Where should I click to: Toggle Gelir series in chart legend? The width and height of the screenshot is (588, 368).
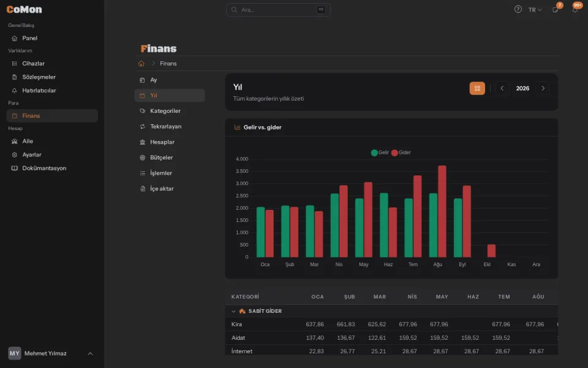380,153
